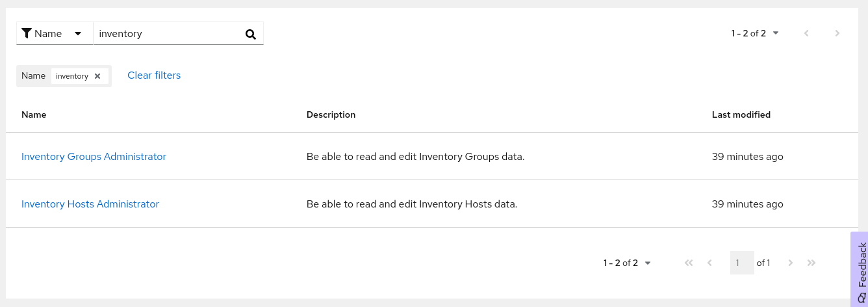Click the Name column header
This screenshot has height=307, width=868.
(34, 114)
